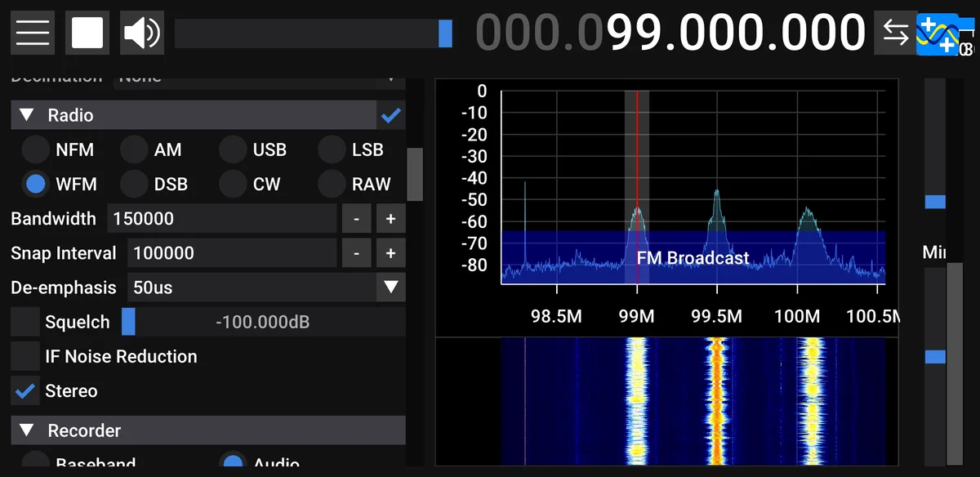Viewport: 980px width, 477px height.
Task: Click the frequency digits 99.000.000
Action: tap(735, 33)
